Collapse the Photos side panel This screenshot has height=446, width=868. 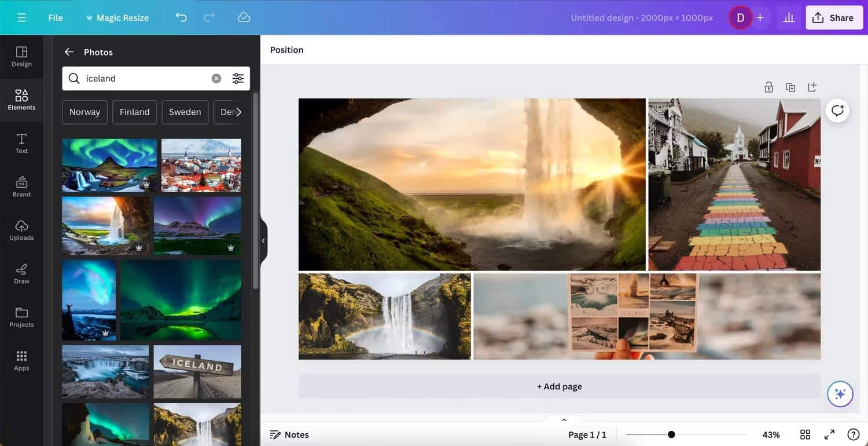pyautogui.click(x=263, y=240)
